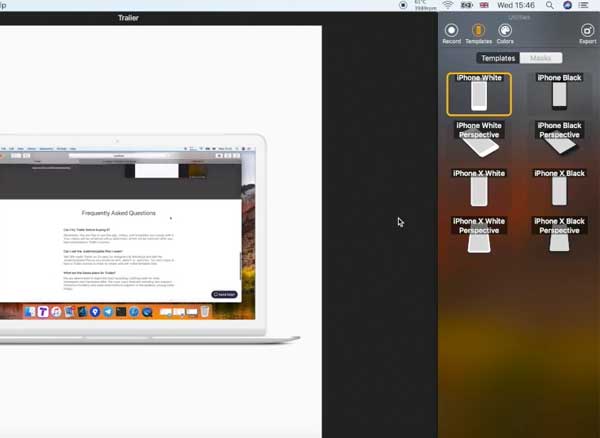Apply the iPhone X Black Perspective template
The height and width of the screenshot is (438, 600).
(x=559, y=235)
